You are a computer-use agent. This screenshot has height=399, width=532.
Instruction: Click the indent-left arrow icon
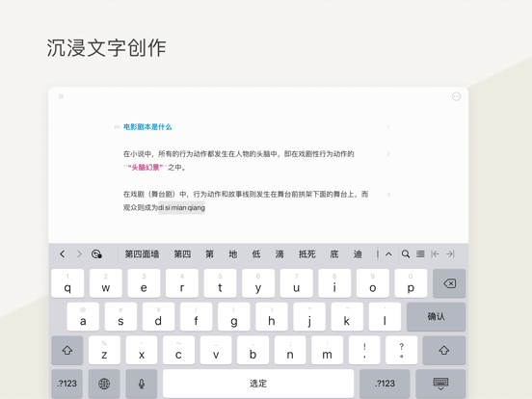tap(435, 253)
